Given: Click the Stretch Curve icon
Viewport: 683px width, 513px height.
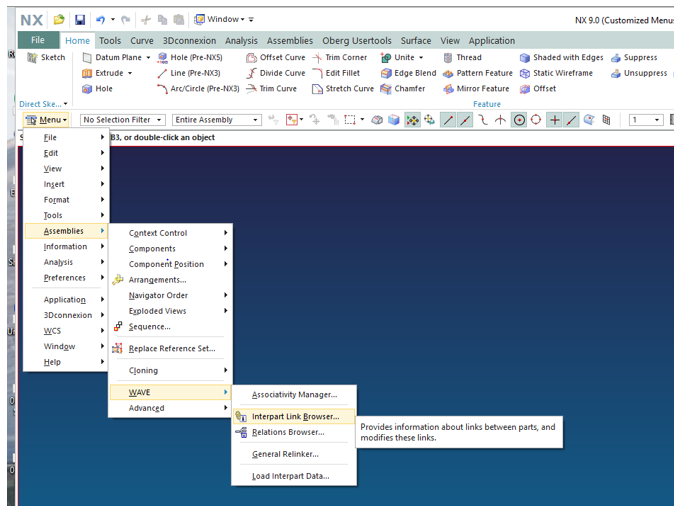Looking at the screenshot, I should (317, 89).
